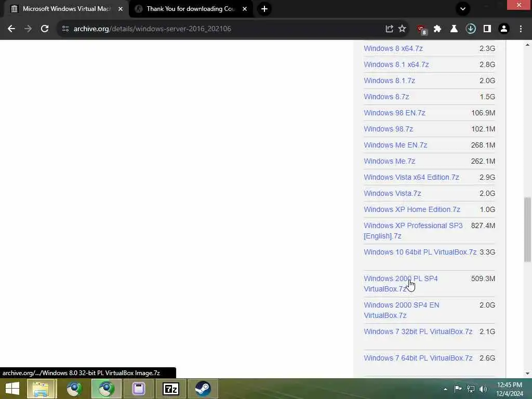Open network status tray icon
The height and width of the screenshot is (399, 532).
click(471, 389)
